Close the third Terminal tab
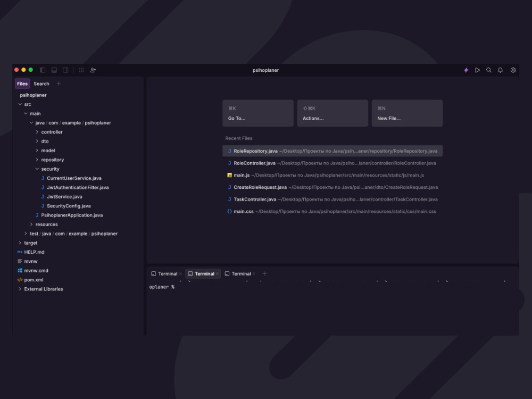Image resolution: width=532 pixels, height=399 pixels. point(254,274)
